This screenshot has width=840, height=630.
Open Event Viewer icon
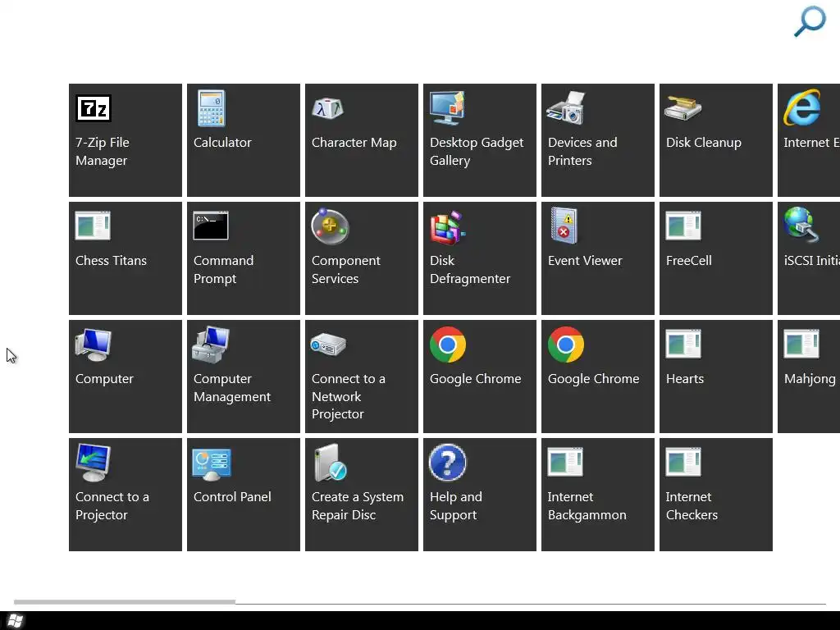(x=564, y=226)
